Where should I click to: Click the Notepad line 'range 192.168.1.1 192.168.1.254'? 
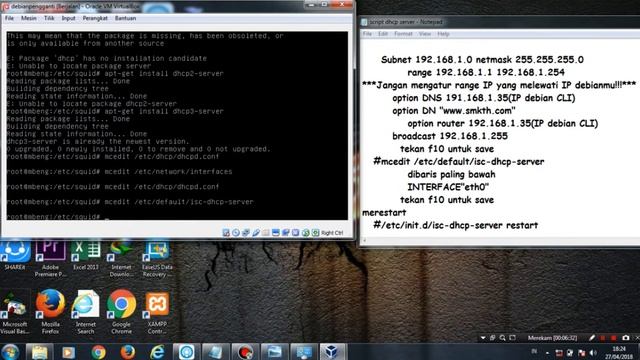(x=486, y=72)
